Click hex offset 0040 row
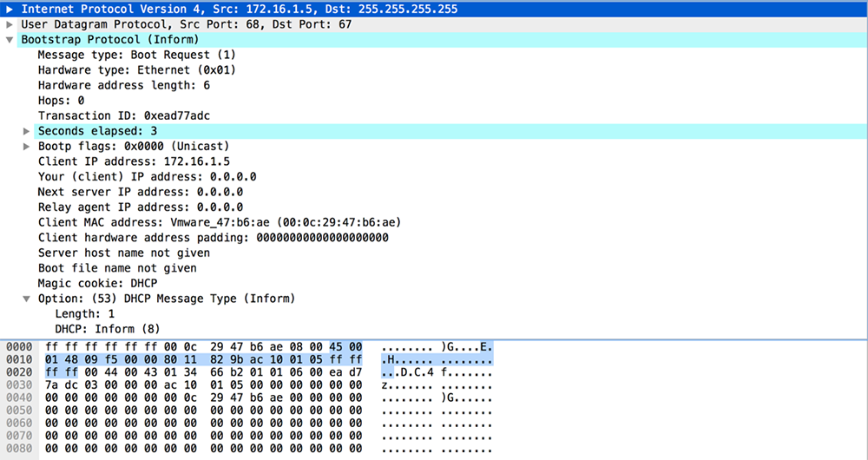This screenshot has height=460, width=868. pyautogui.click(x=19, y=398)
